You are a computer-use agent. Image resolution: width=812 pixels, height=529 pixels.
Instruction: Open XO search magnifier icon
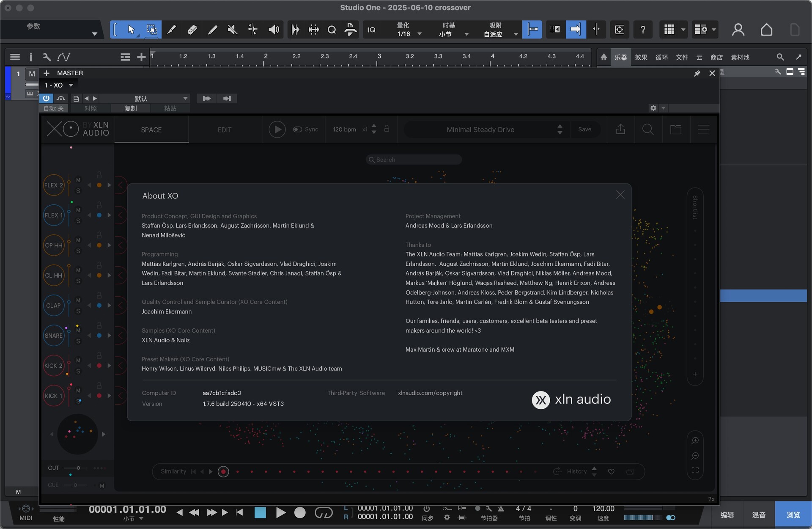[x=647, y=129]
